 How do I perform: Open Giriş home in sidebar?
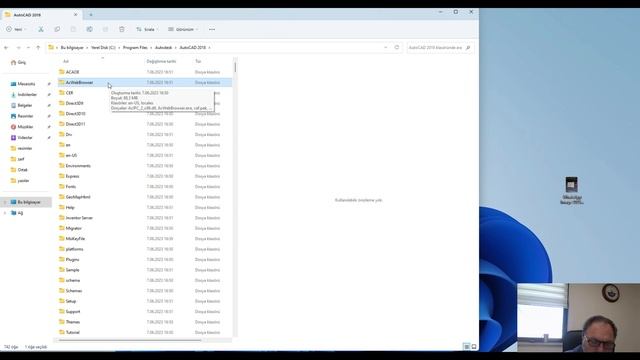tap(18, 62)
